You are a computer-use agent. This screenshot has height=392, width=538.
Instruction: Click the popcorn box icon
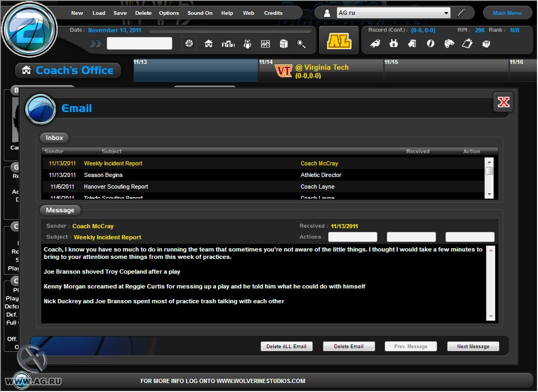point(486,43)
